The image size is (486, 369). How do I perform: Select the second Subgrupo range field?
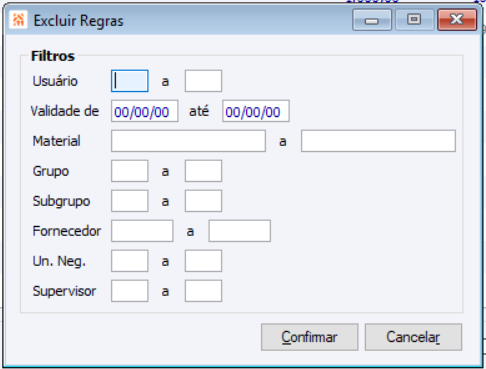pyautogui.click(x=203, y=201)
